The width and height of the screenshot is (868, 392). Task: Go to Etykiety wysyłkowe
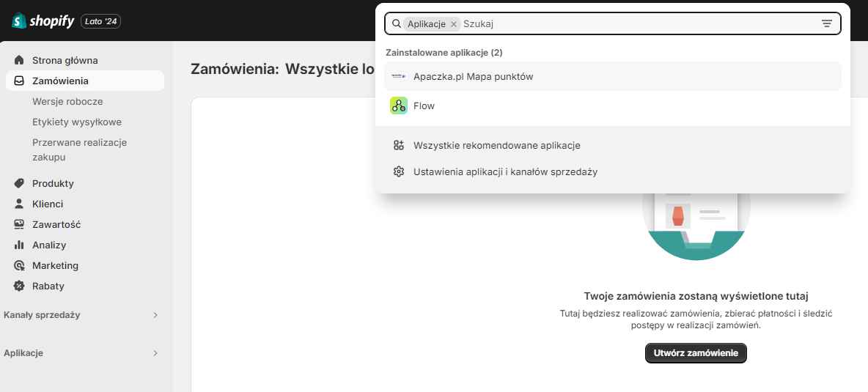[77, 122]
